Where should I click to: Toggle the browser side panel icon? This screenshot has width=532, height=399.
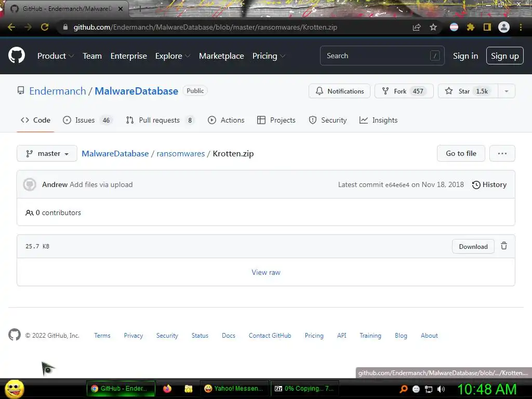coord(487,27)
